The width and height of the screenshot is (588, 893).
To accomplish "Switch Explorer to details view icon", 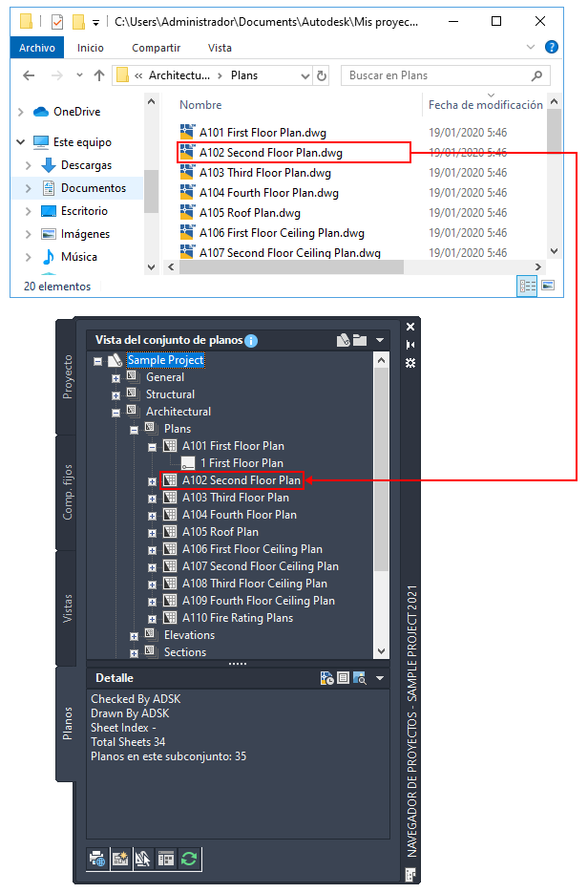I will point(527,286).
